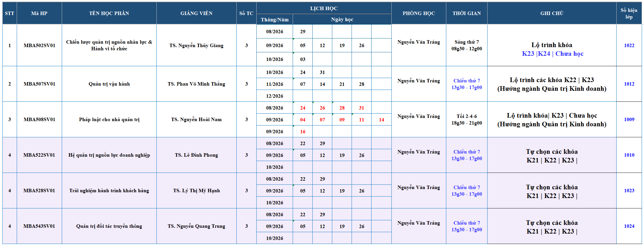Select lecturer 'TS. Nguyễn Hoài Nam'
This screenshot has height=246, width=644.
(x=196, y=119)
